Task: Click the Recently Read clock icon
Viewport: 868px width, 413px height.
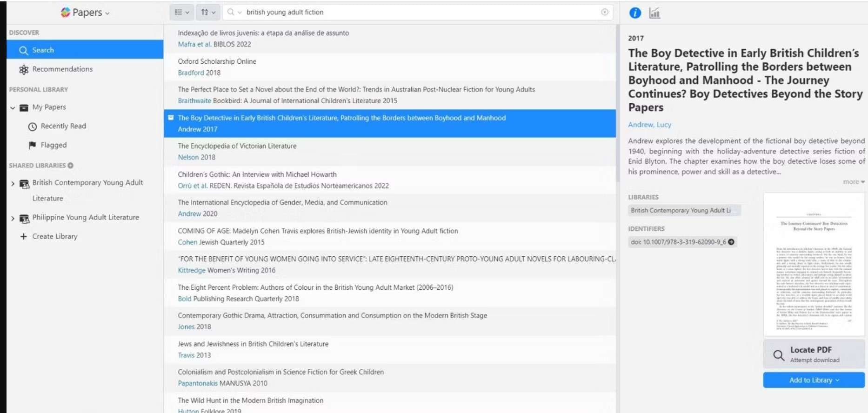Action: [x=32, y=127]
